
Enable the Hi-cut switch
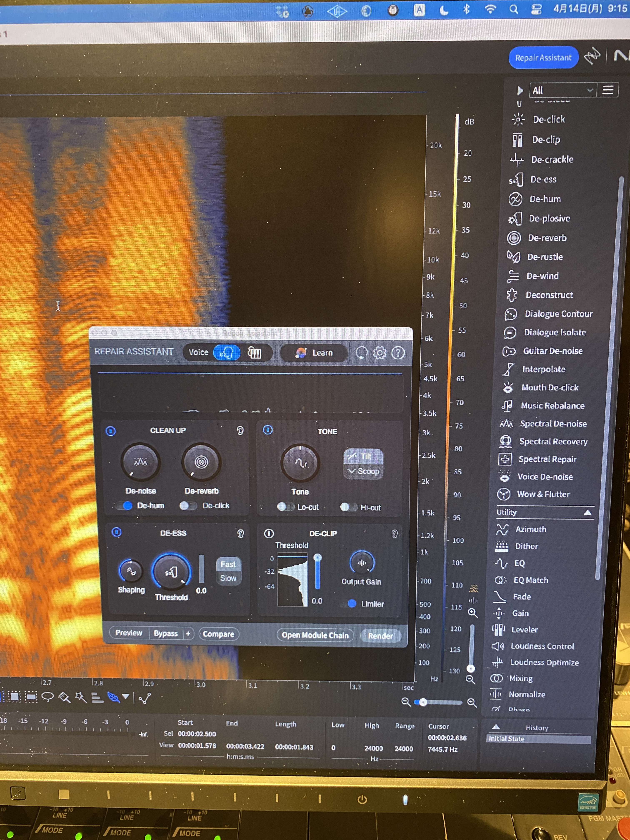348,507
